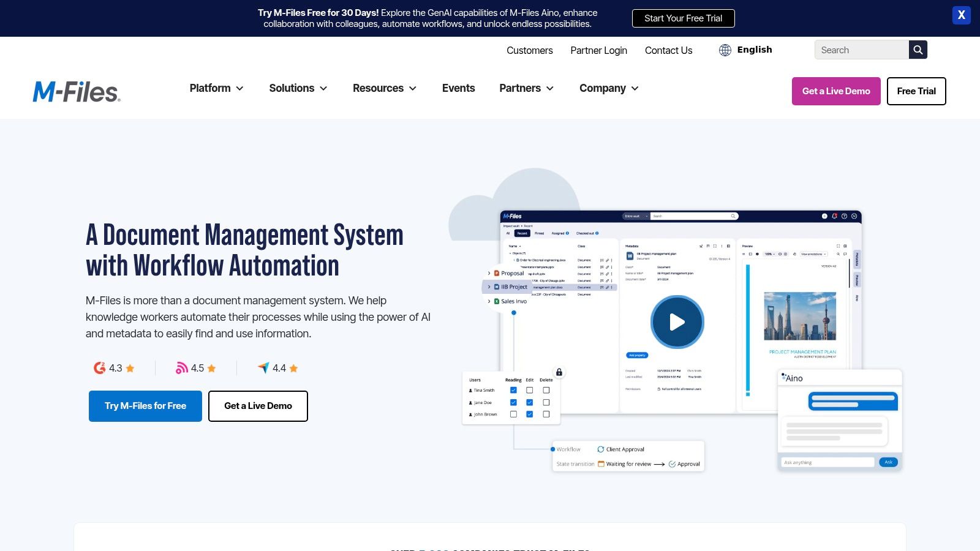Viewport: 980px width, 551px height.
Task: Toggle Reading permission for Tina Smith
Action: (x=513, y=390)
